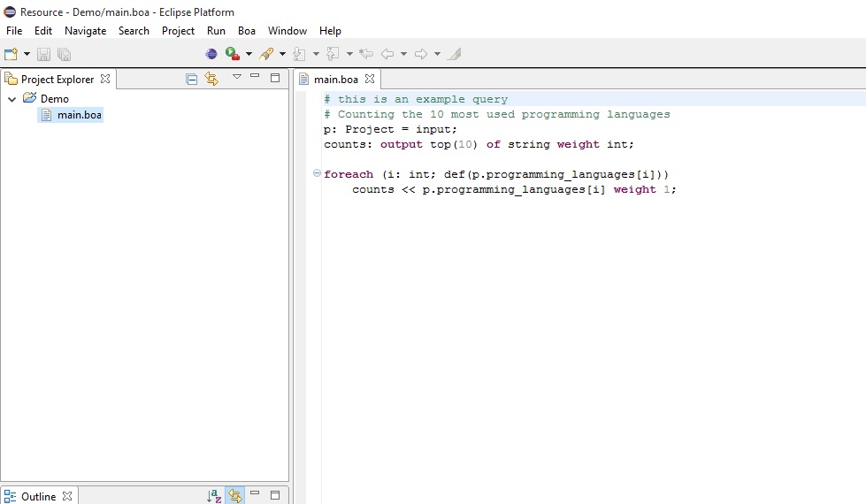Viewport: 866px width, 504px height.
Task: Close the main.boa editor tab
Action: coord(371,79)
